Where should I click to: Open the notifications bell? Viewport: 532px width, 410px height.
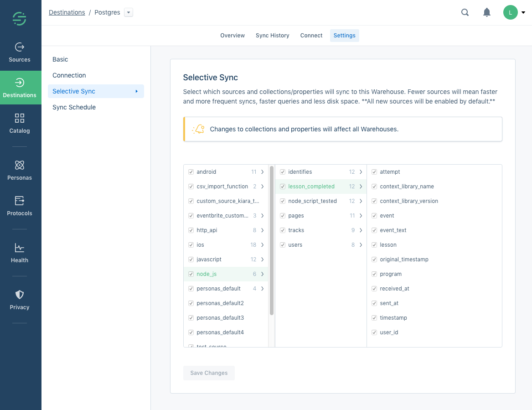coord(487,13)
